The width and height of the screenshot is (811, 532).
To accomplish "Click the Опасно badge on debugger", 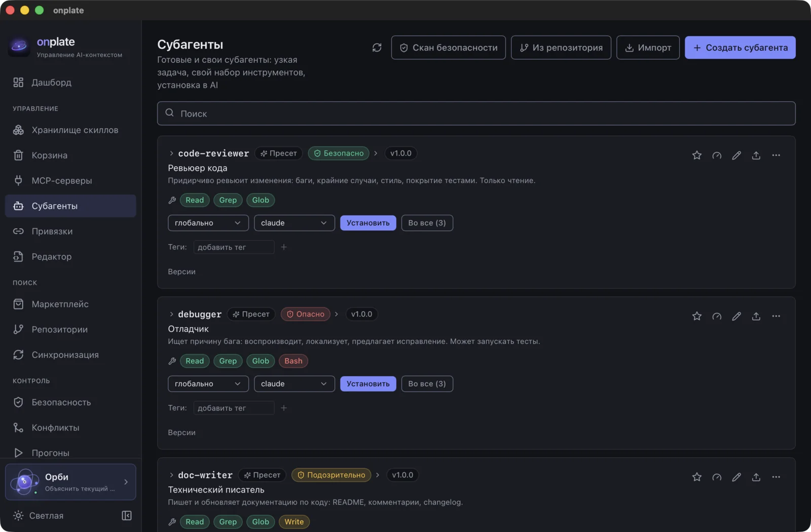I will pyautogui.click(x=306, y=314).
